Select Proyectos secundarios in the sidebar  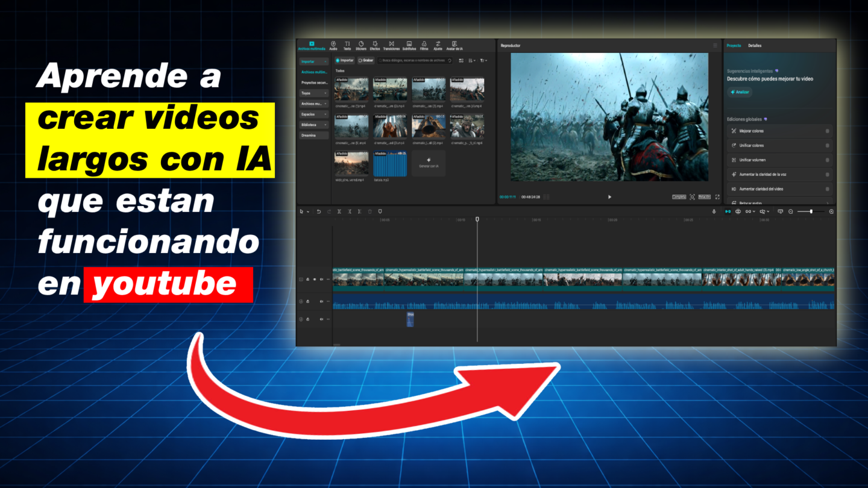click(314, 83)
